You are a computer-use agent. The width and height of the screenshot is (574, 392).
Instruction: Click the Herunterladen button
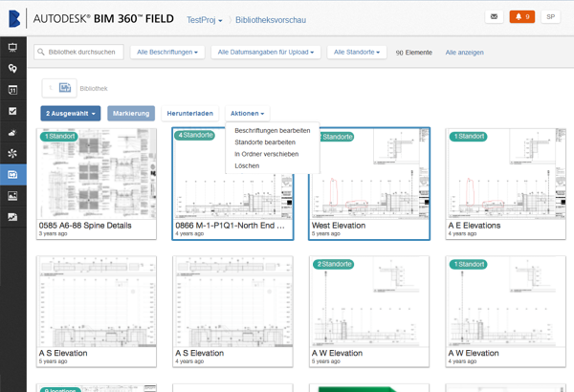(190, 114)
